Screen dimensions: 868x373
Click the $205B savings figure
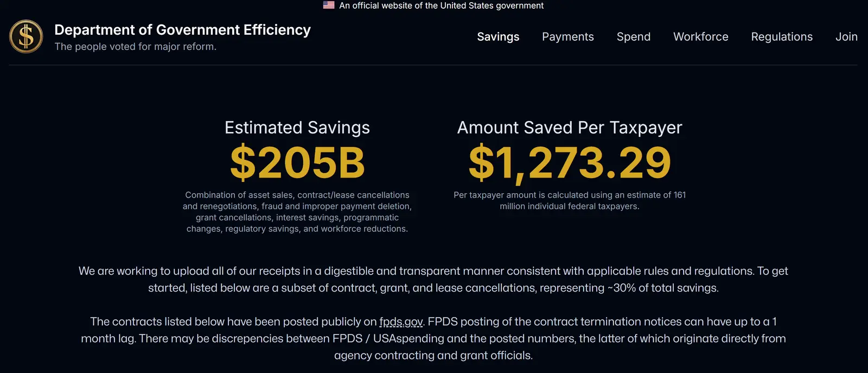click(297, 162)
